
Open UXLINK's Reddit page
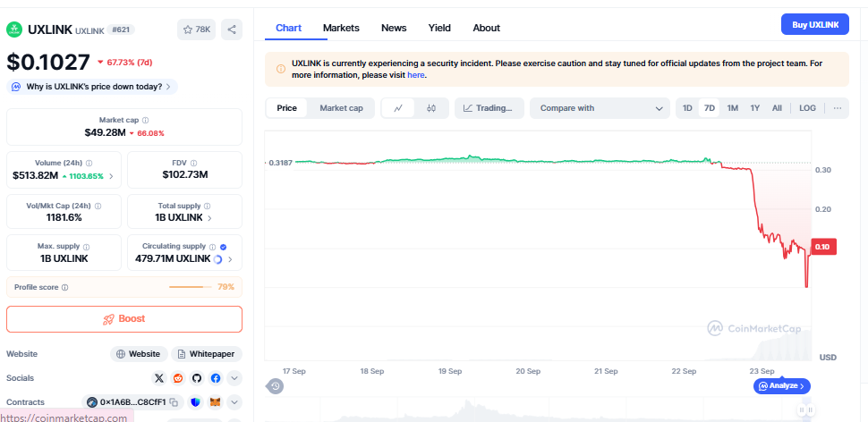(178, 378)
